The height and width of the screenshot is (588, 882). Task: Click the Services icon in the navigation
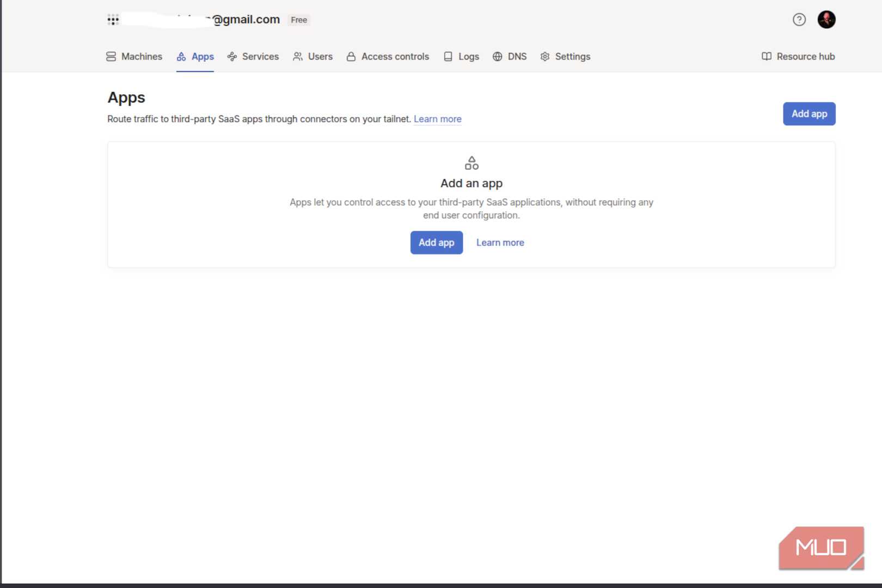tap(232, 57)
